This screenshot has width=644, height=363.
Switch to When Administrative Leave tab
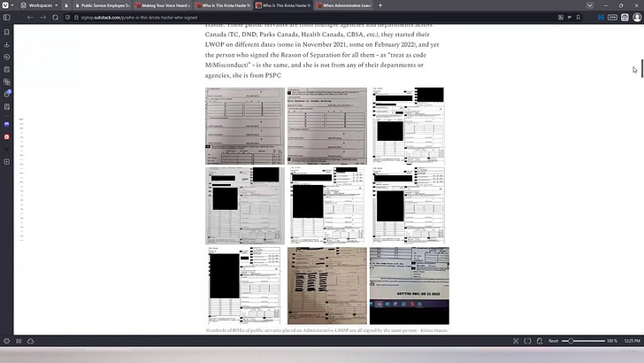coord(343,5)
